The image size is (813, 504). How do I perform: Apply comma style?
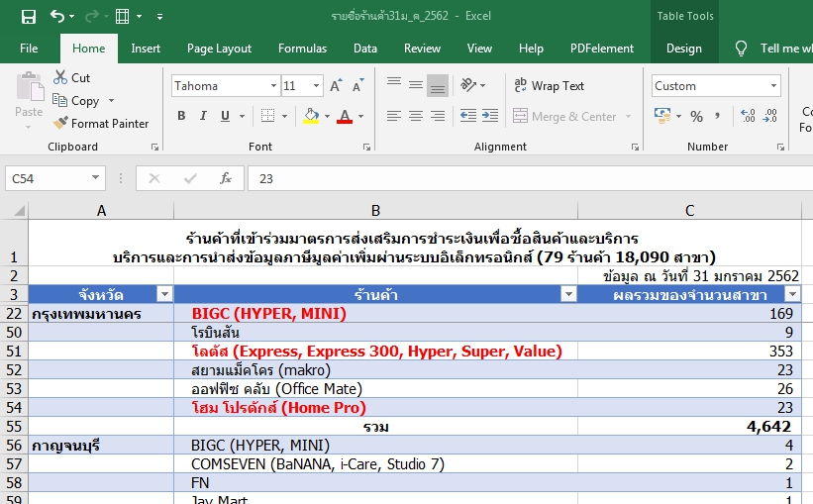coord(718,116)
